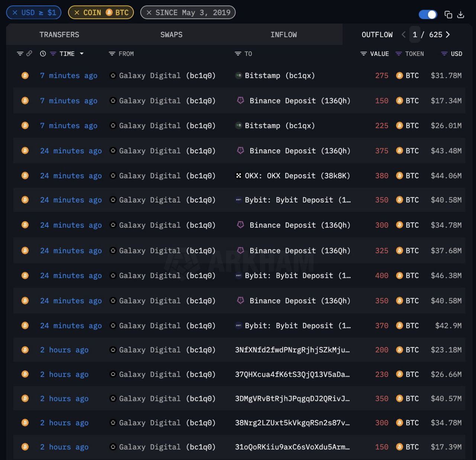The height and width of the screenshot is (460, 476).
Task: Open the 7 minutes ago link for 275 BTC
Action: pos(69,76)
